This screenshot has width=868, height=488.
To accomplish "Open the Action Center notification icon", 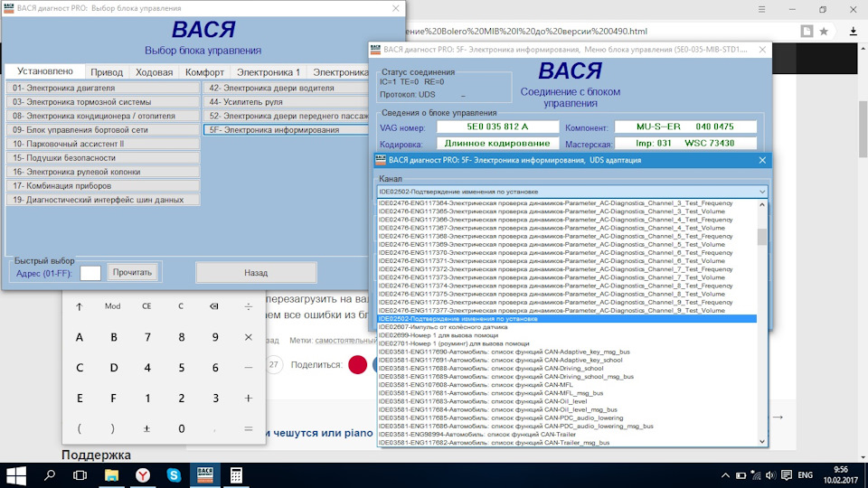I will tap(786, 475).
